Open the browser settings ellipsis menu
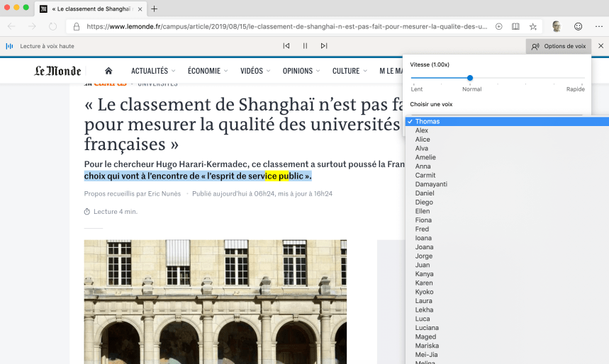 pyautogui.click(x=599, y=26)
